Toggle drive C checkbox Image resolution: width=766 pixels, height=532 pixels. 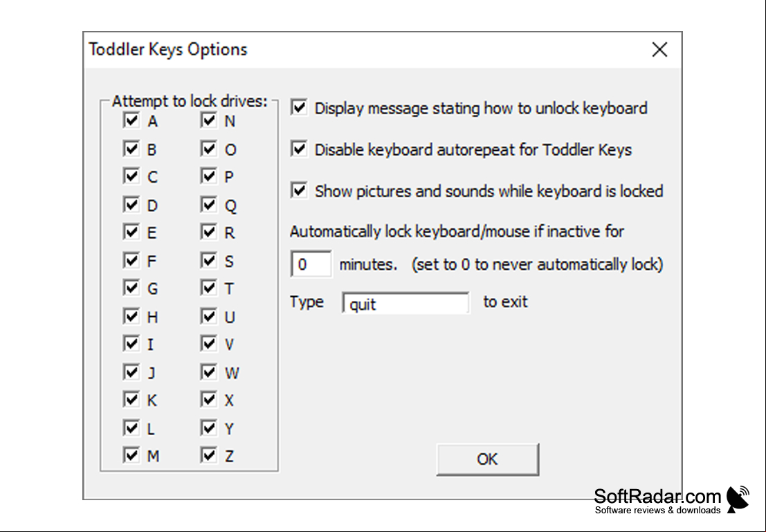131,176
